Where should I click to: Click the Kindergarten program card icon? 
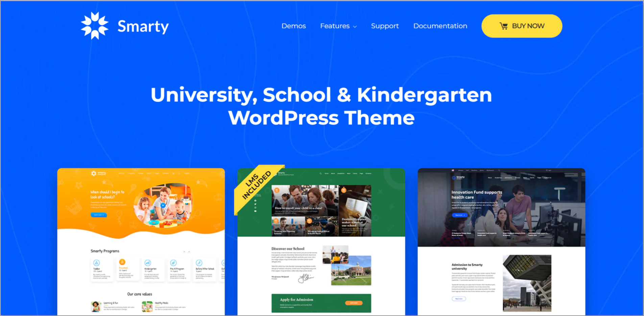point(148,263)
